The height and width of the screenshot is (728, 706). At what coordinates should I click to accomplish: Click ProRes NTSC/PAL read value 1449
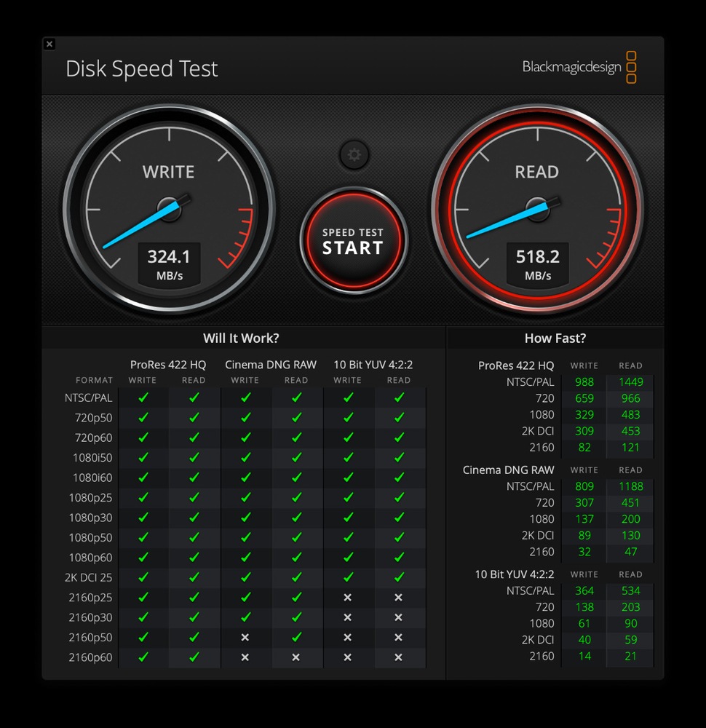coord(631,382)
